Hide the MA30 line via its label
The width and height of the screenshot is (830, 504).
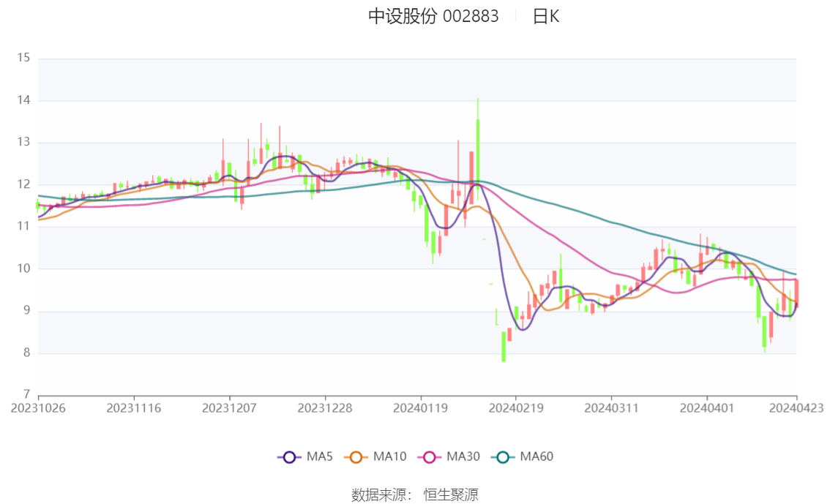(x=463, y=456)
